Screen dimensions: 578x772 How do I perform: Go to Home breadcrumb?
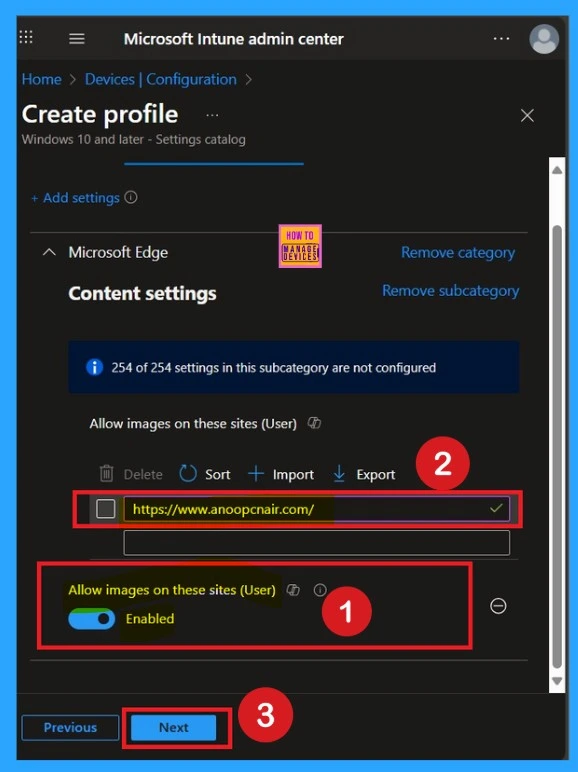[x=41, y=79]
